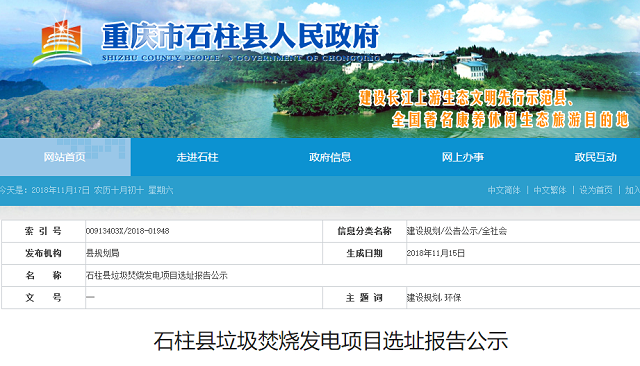Switch to 中文繁体 language link
This screenshot has width=640, height=366.
[x=550, y=190]
